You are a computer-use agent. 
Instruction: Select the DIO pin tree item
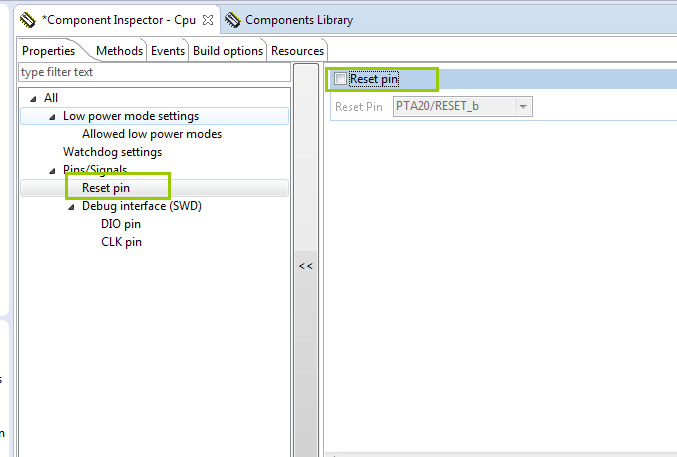(121, 224)
